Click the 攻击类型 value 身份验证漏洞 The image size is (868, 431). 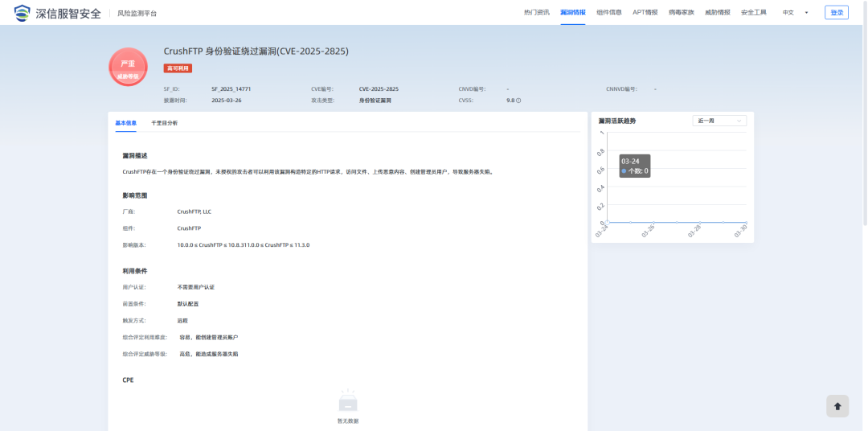point(375,101)
